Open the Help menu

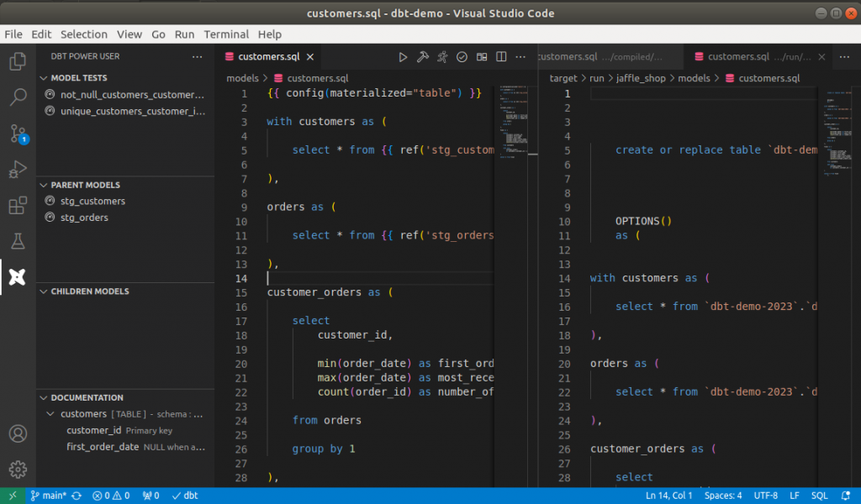(270, 34)
